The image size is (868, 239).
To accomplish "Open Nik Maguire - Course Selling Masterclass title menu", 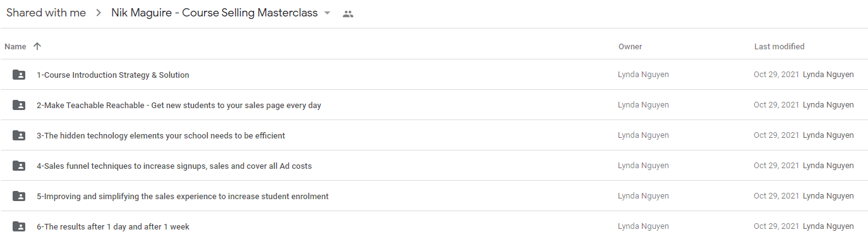I will [x=214, y=13].
